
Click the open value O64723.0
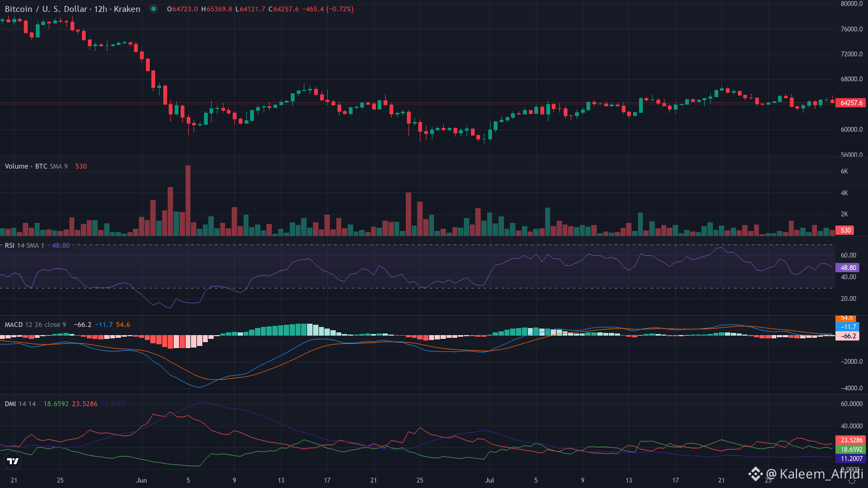[182, 9]
